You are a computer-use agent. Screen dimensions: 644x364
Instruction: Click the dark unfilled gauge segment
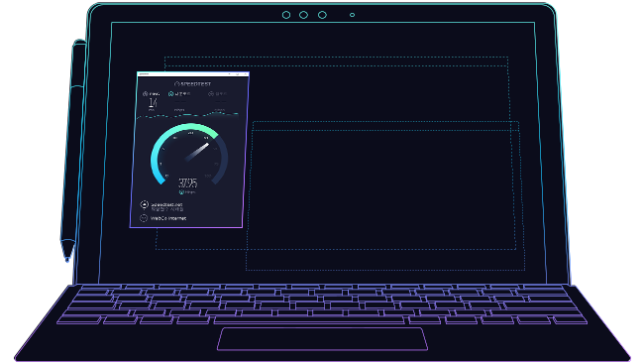pos(221,159)
